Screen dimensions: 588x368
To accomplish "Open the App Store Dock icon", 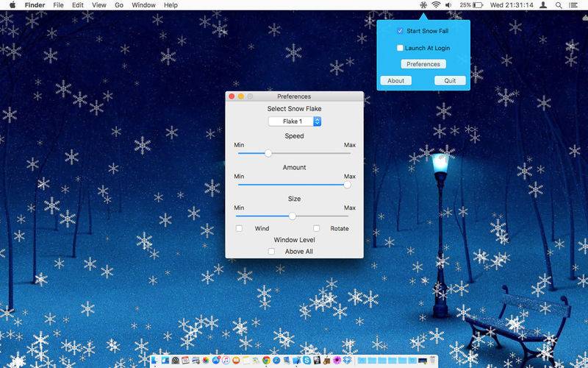I will [215, 361].
